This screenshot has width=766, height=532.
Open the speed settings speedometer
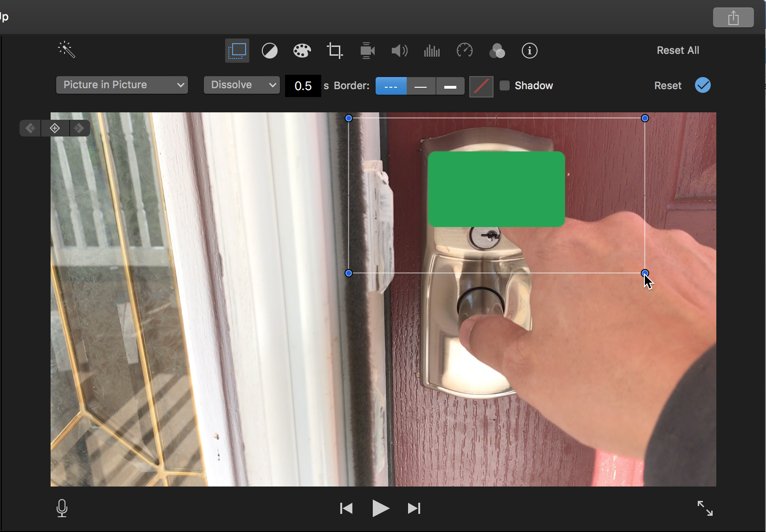tap(464, 50)
